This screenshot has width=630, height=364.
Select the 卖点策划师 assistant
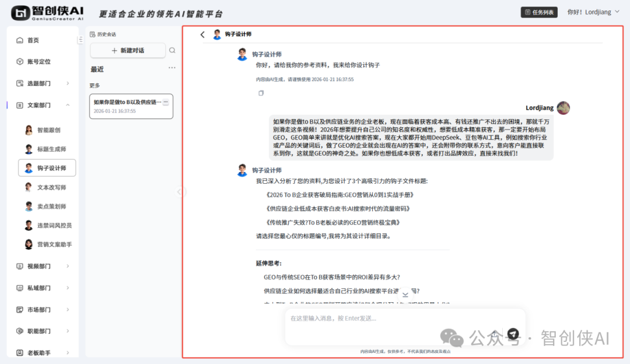click(x=47, y=206)
